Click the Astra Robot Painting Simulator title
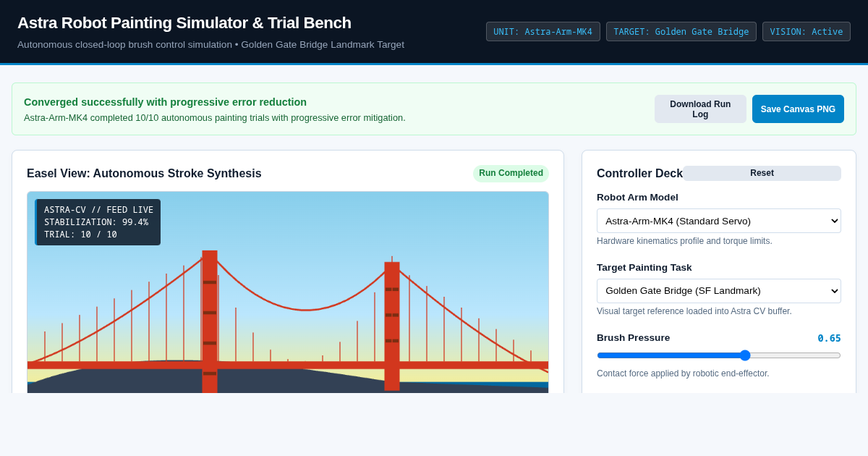 (184, 23)
